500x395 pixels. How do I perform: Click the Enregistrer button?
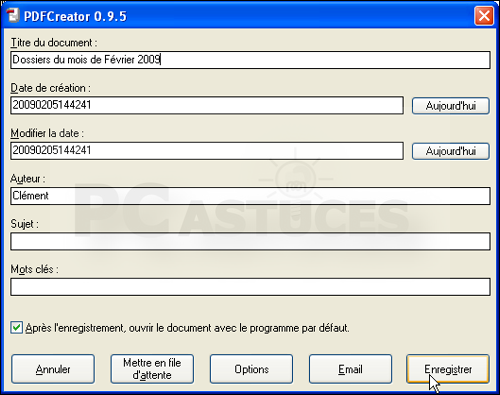click(448, 369)
